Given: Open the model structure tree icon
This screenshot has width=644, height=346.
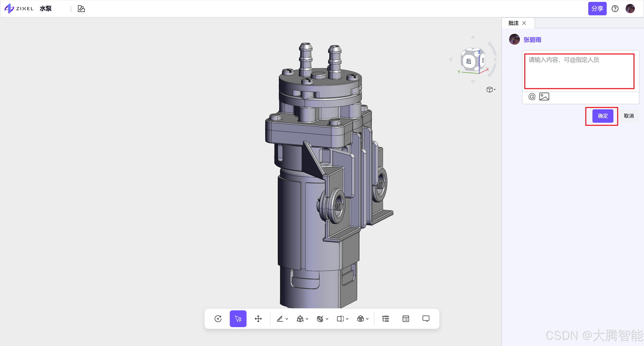Looking at the screenshot, I should 385,319.
